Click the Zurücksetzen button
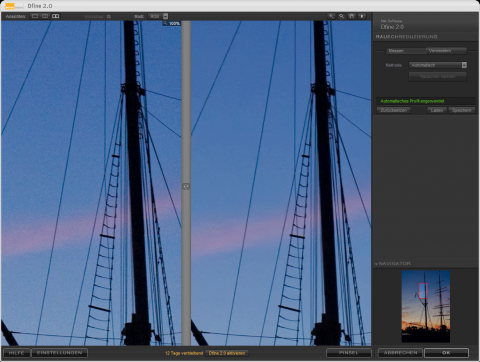The image size is (480, 362). [x=393, y=110]
